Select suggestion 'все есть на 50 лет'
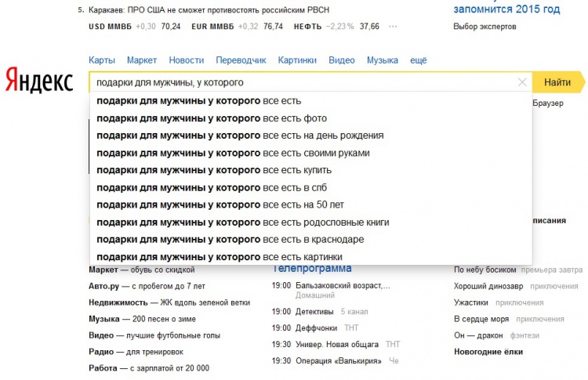588x380 pixels. [311, 204]
